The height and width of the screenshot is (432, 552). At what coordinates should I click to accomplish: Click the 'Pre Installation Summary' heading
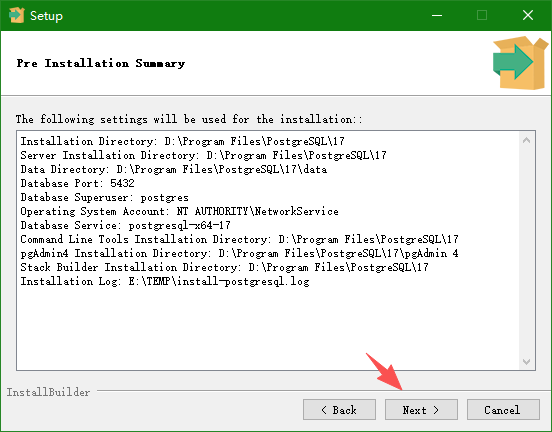click(x=101, y=63)
